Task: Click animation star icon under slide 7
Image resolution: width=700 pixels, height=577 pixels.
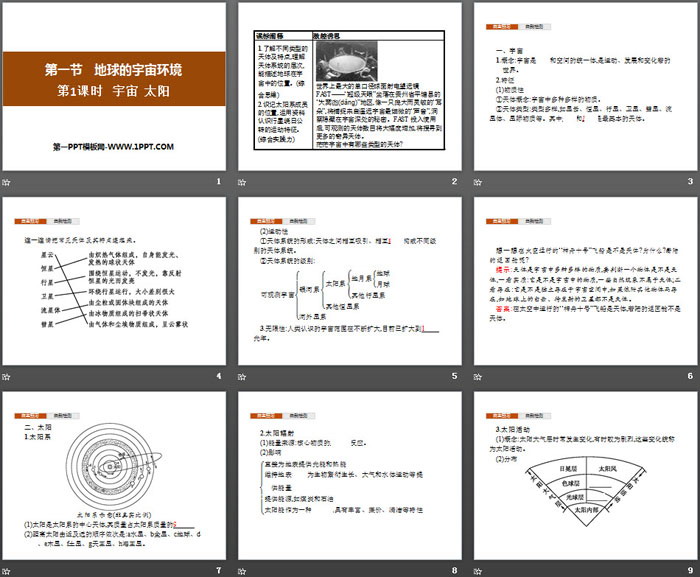Action: 6,571
